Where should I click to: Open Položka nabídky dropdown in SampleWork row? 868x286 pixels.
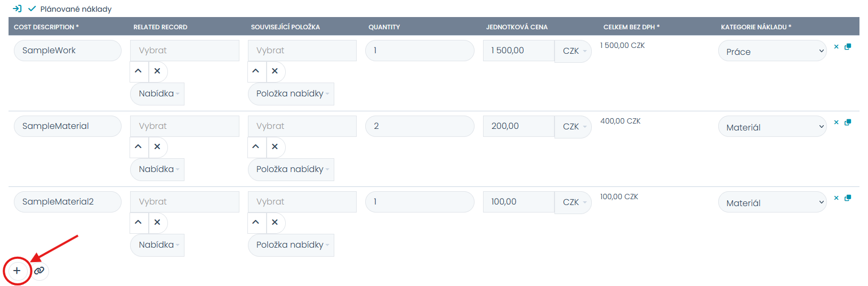(291, 94)
